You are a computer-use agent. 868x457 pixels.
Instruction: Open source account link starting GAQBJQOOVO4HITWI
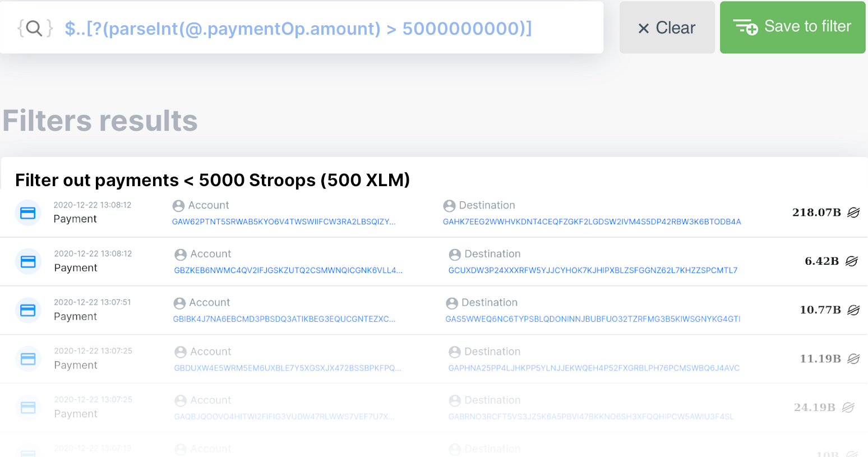pyautogui.click(x=284, y=417)
